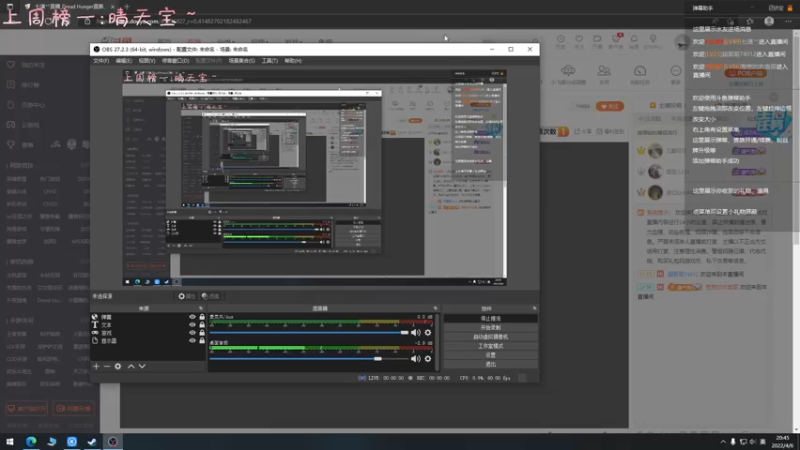Switch to OBS Studio taskbar icon
The image size is (800, 450).
(113, 441)
